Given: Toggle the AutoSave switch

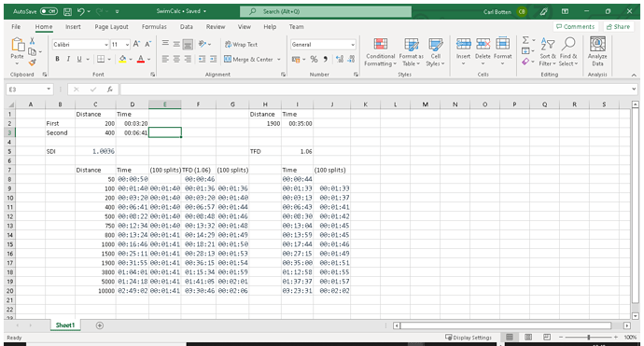Looking at the screenshot, I should (49, 11).
